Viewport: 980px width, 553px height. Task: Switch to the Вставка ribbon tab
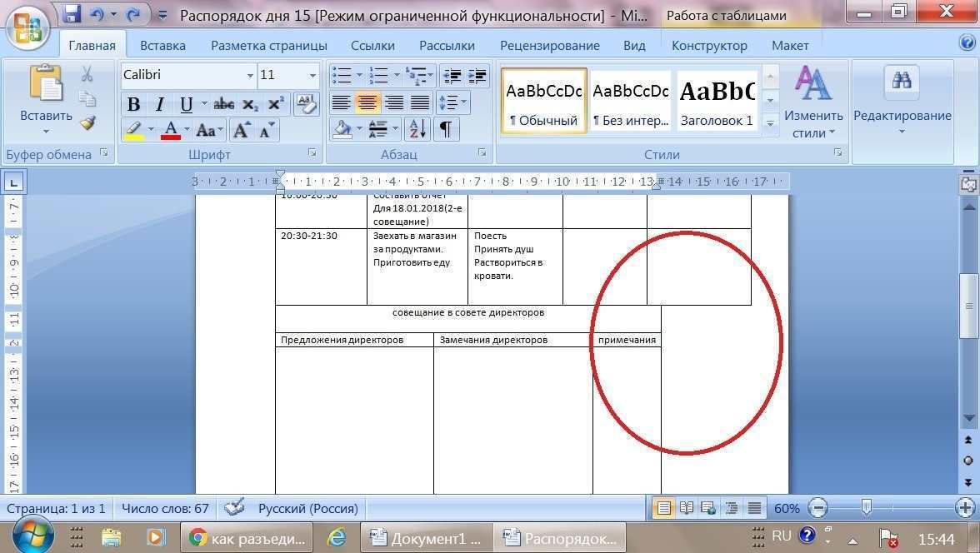[162, 45]
